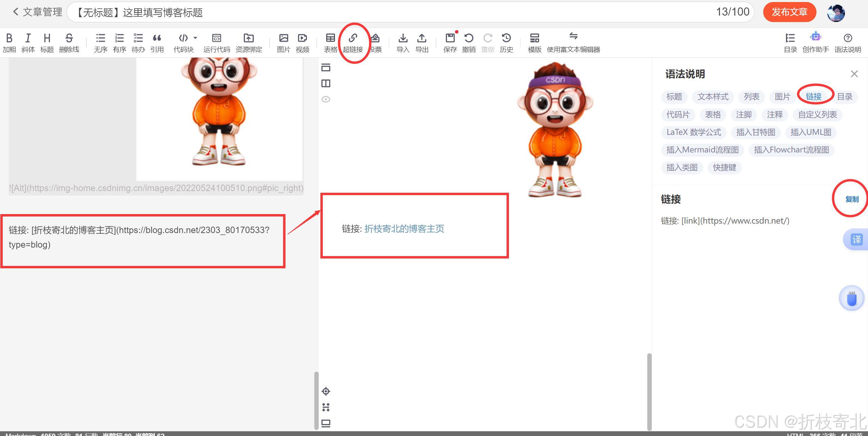Publish the article (发布文章)
868x436 pixels.
[x=790, y=12]
